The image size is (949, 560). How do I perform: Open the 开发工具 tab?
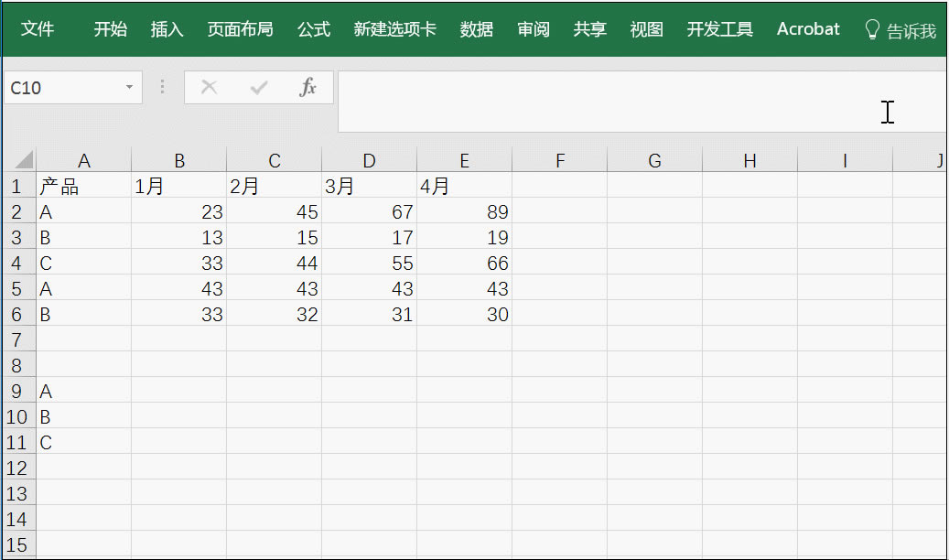719,29
